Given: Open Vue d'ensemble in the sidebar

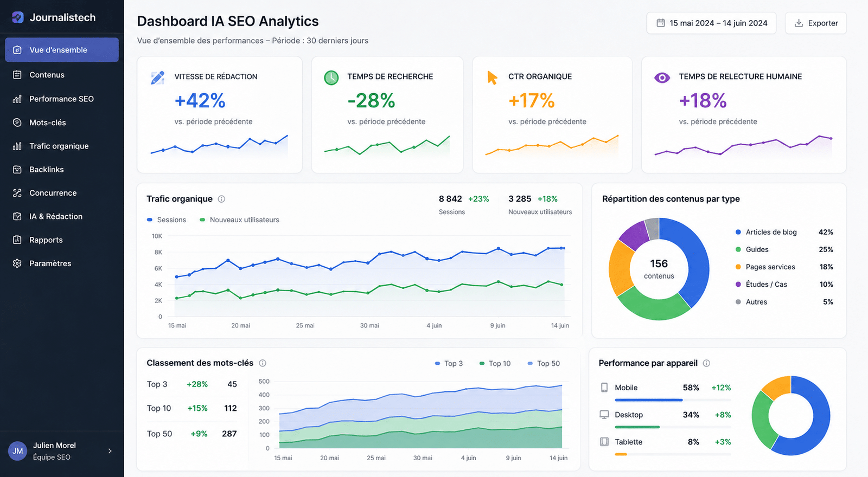Looking at the screenshot, I should (62, 50).
